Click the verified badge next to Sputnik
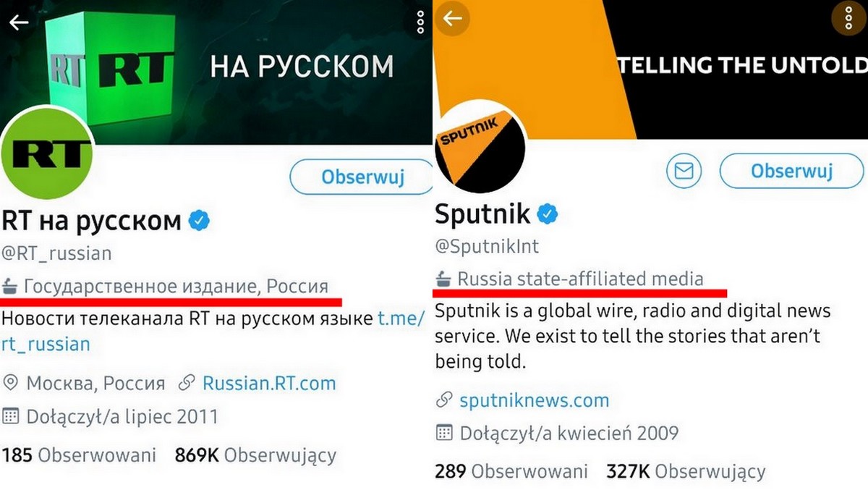The image size is (868, 498). coord(548,214)
